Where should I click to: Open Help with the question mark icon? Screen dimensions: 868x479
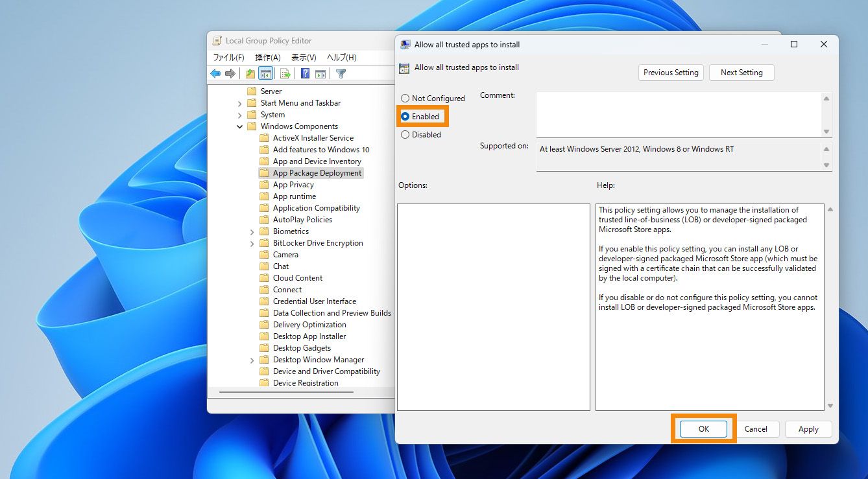pos(306,74)
